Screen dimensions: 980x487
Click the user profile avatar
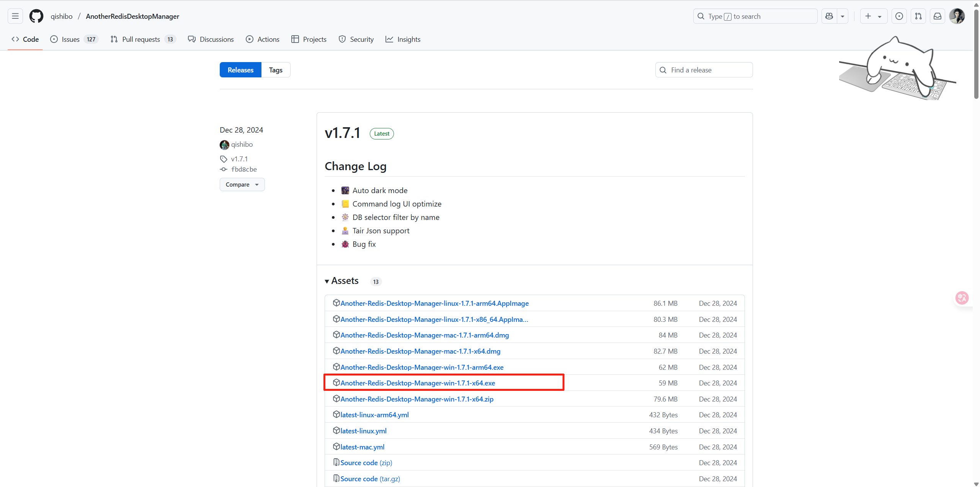pyautogui.click(x=957, y=16)
